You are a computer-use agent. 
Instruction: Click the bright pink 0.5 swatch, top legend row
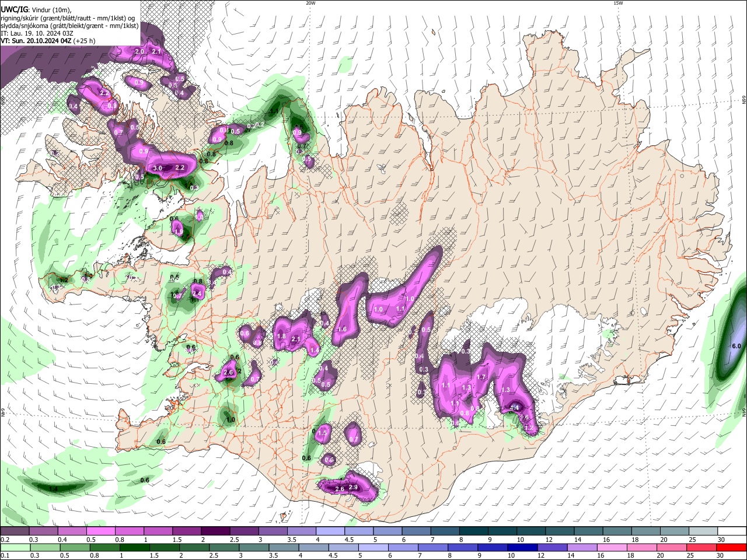(100, 531)
